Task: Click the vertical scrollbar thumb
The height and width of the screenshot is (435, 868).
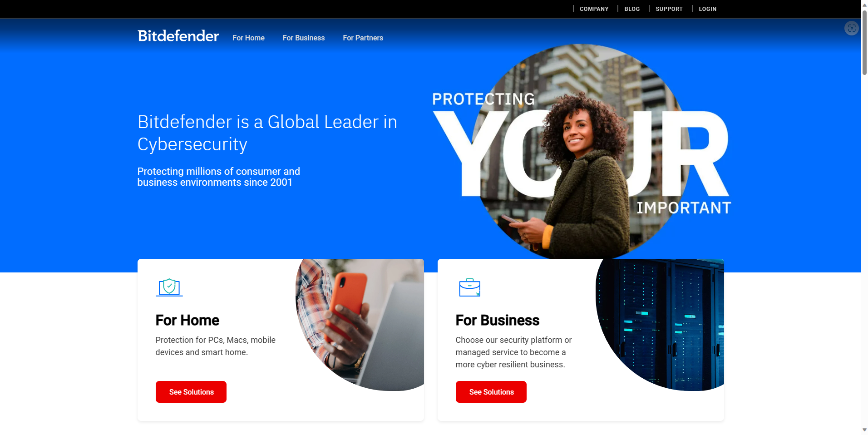Action: 864,42
